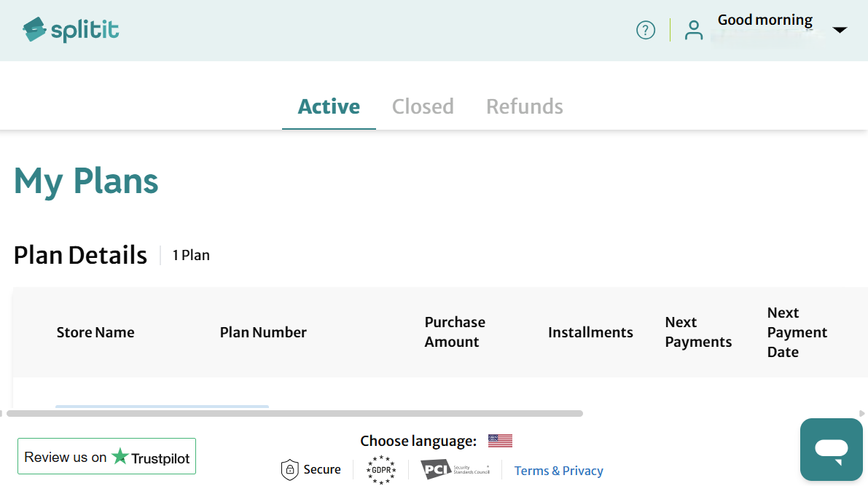
Task: Expand the Good morning account dropdown arrow
Action: (840, 30)
